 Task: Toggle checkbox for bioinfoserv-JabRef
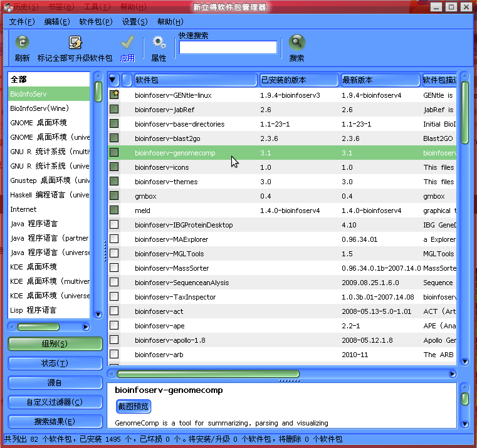point(114,109)
